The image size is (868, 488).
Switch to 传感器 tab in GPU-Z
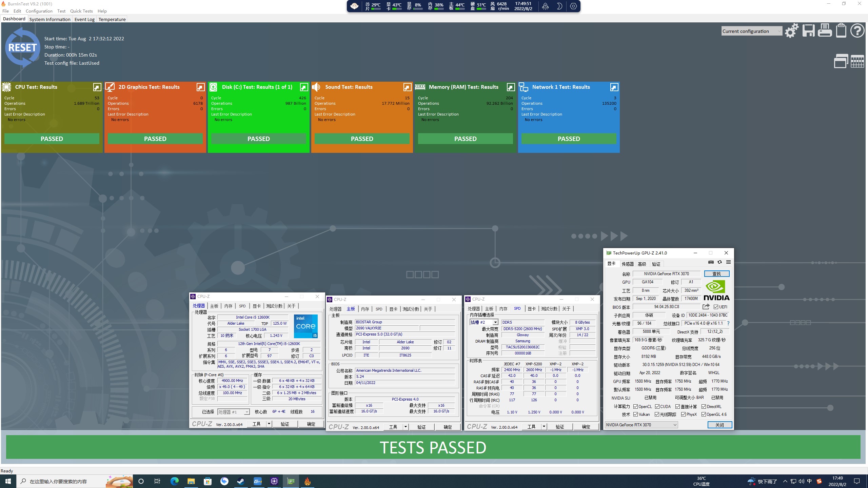click(628, 264)
